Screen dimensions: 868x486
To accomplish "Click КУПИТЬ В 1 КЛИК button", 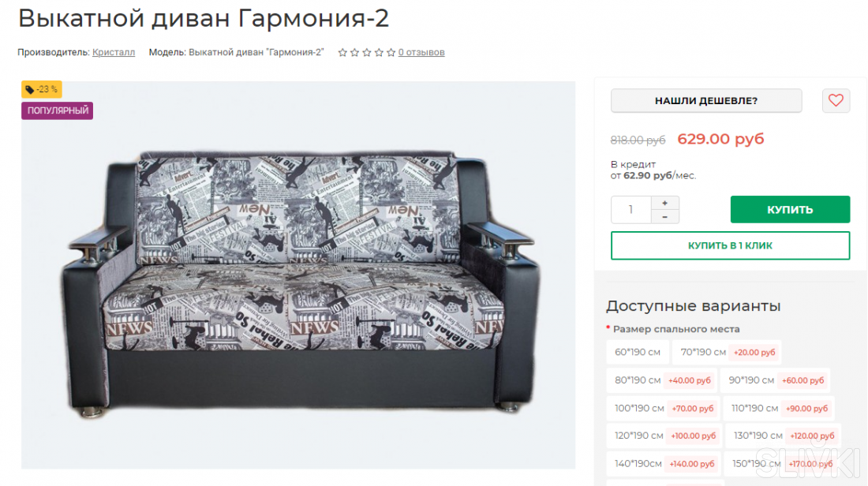I will 730,246.
